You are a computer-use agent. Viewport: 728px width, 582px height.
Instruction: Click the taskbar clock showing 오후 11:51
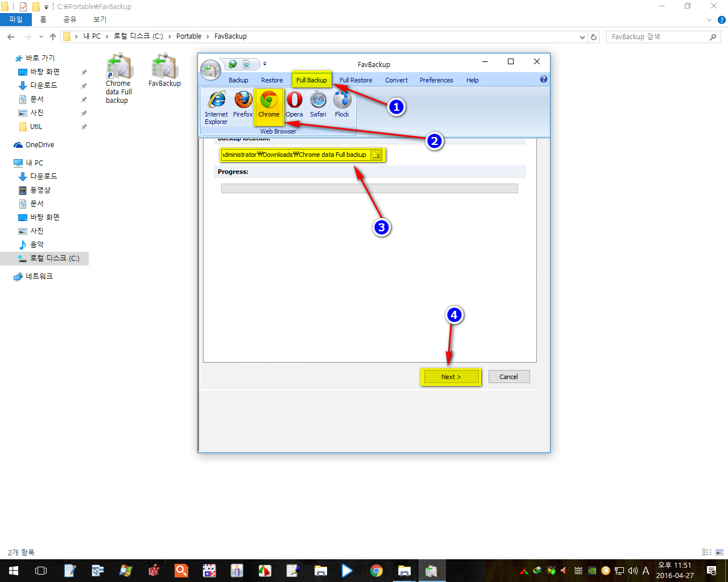point(675,571)
